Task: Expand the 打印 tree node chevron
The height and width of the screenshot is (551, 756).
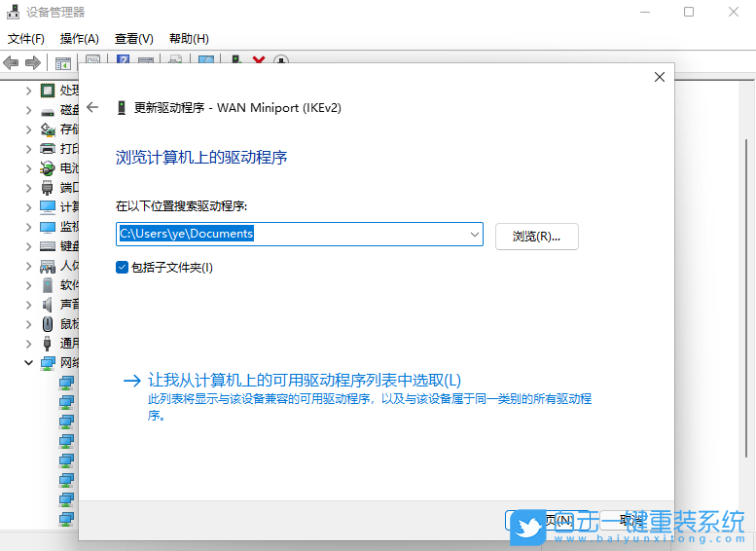Action: (x=28, y=149)
